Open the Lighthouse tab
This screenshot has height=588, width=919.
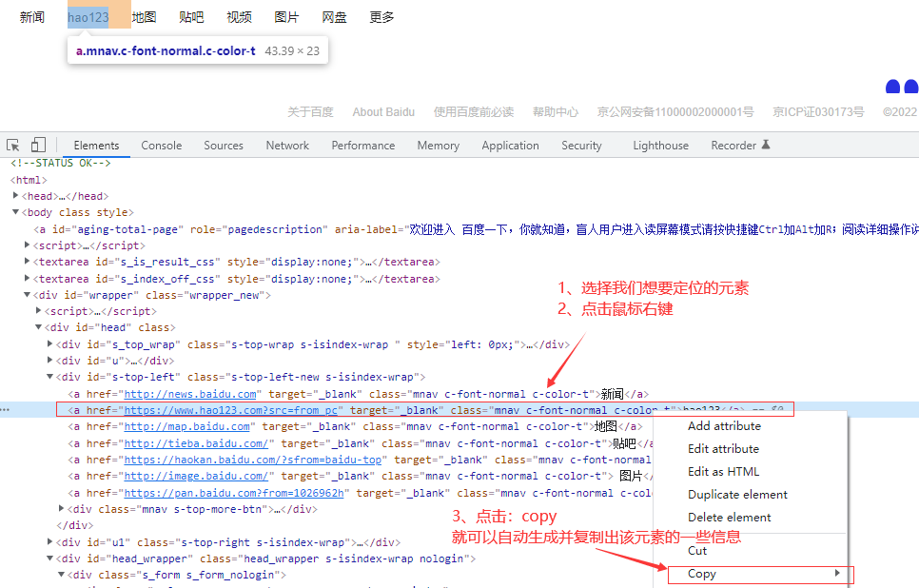[660, 146]
